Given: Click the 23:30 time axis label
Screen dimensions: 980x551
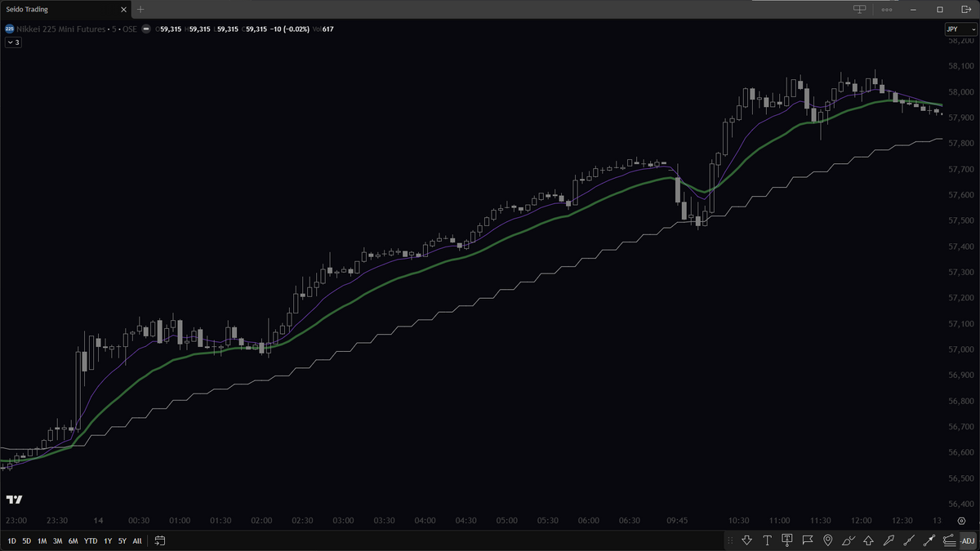Looking at the screenshot, I should [57, 521].
